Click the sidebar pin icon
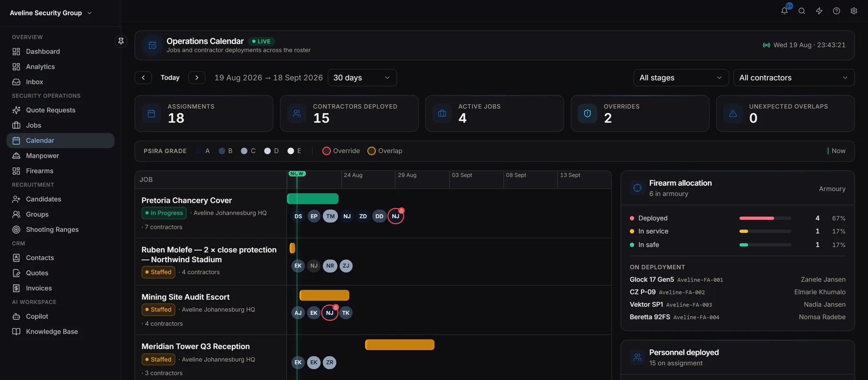This screenshot has height=380, width=868. click(x=121, y=41)
